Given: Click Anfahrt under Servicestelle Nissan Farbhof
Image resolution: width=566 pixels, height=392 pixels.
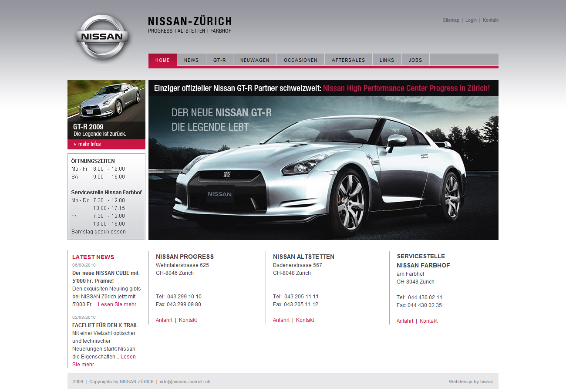Looking at the screenshot, I should coord(405,321).
